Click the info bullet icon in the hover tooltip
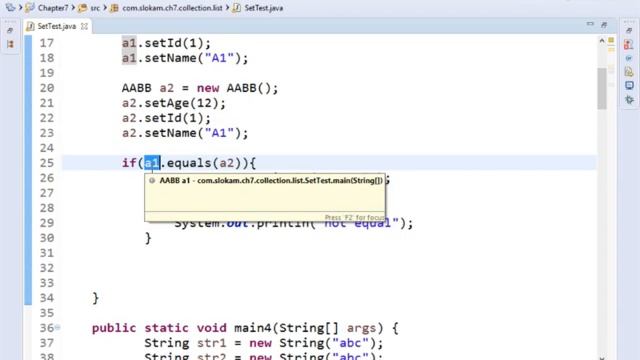This screenshot has height=360, width=640. click(x=152, y=180)
